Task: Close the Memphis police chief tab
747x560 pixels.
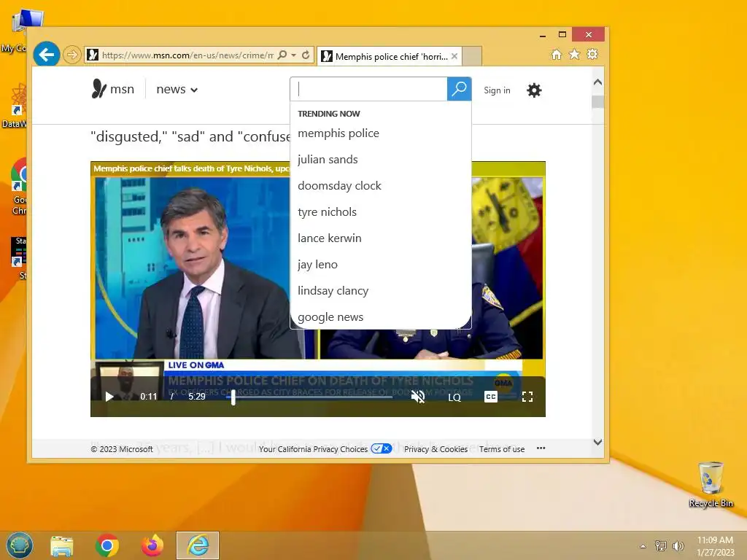Action: point(454,56)
